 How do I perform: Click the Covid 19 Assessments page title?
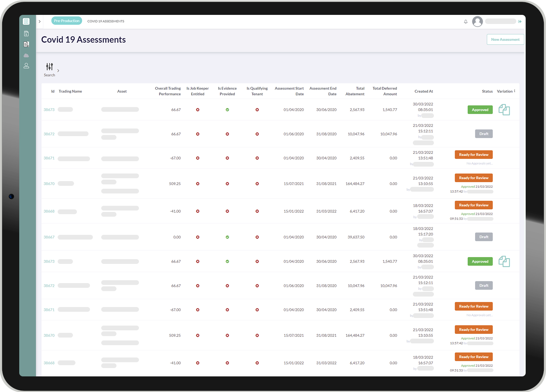pos(83,40)
